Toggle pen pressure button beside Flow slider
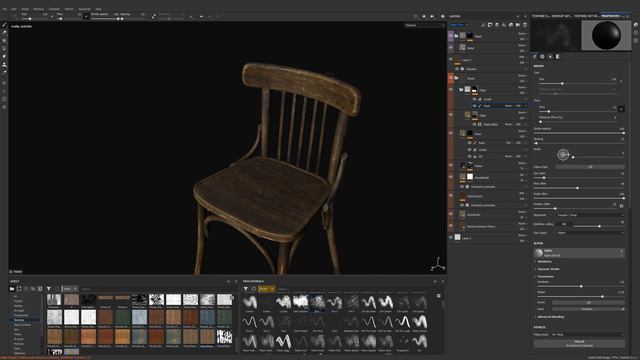This screenshot has width=640, height=360. pos(621,109)
